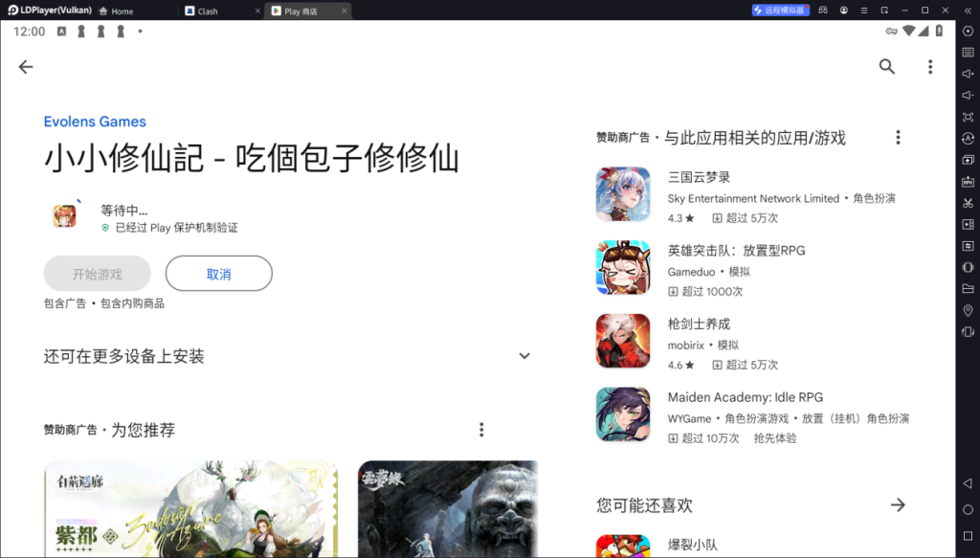The width and height of the screenshot is (980, 558).
Task: Cancel the download with 取消
Action: [219, 274]
